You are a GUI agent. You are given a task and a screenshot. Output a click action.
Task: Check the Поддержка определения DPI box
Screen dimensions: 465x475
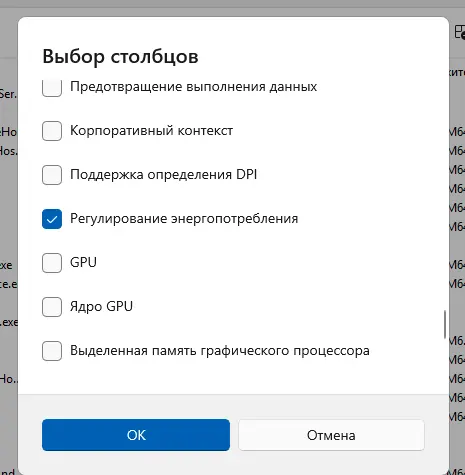tap(52, 175)
